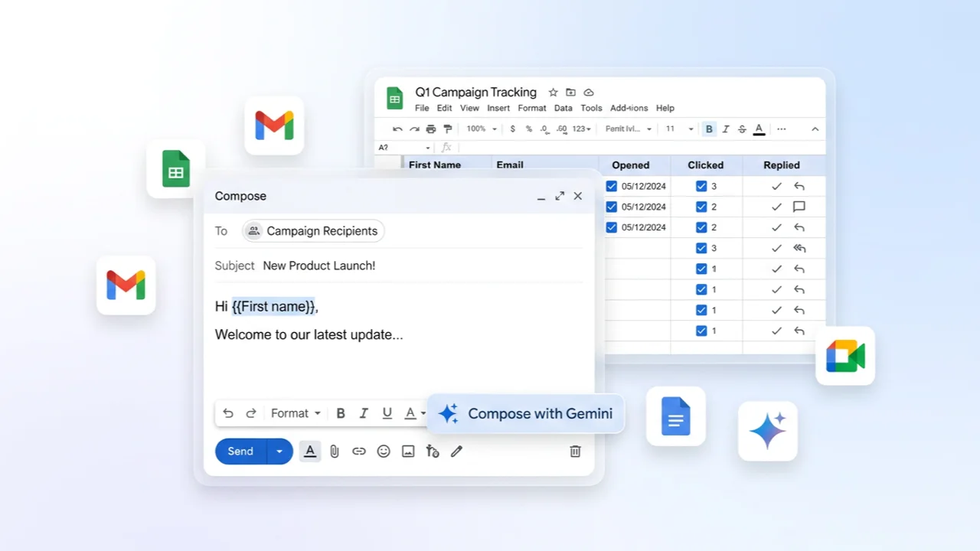Uncheck Opened checkbox in first data row

coord(611,186)
